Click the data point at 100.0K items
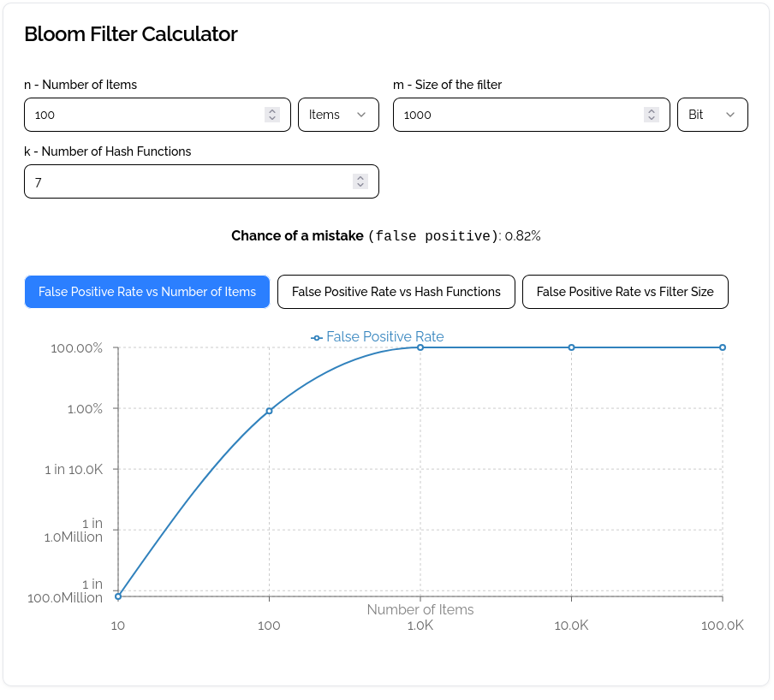Screen dimensions: 774x700 (x=722, y=347)
